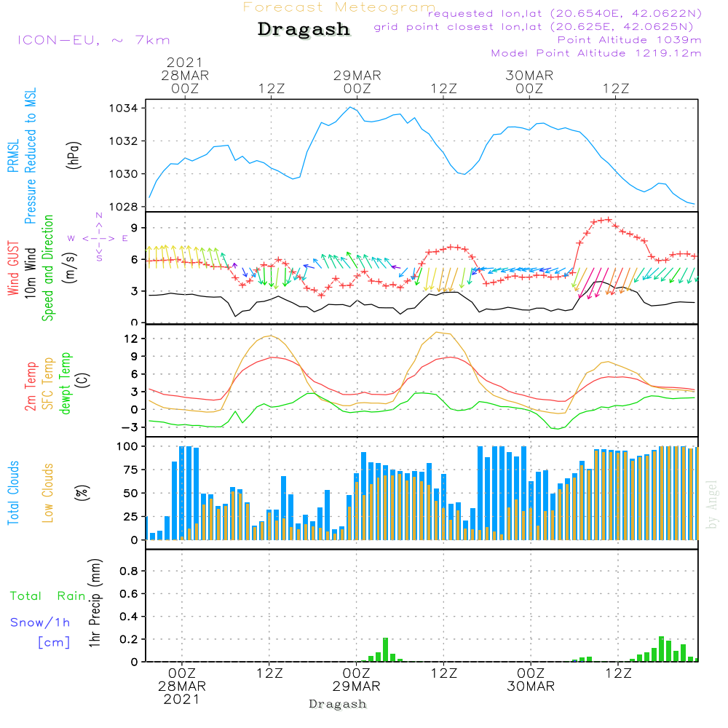Click the Model Point Altitude 1219.12m text
The image size is (728, 728).
(596, 53)
